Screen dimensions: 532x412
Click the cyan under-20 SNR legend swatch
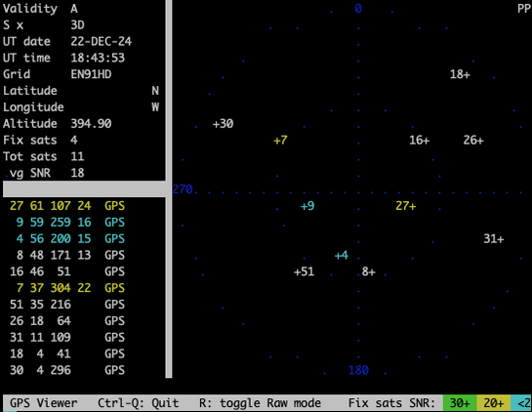(521, 403)
